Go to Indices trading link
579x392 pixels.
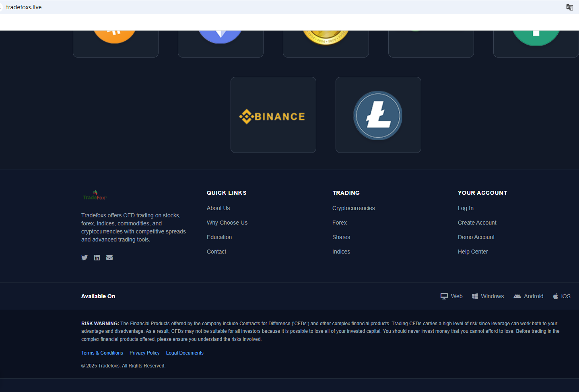tap(341, 252)
